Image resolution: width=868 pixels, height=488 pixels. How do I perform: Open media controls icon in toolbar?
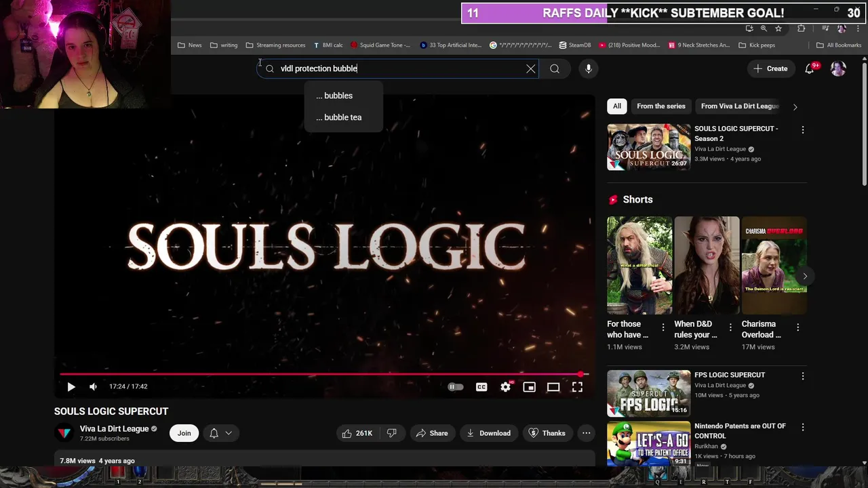(x=825, y=28)
